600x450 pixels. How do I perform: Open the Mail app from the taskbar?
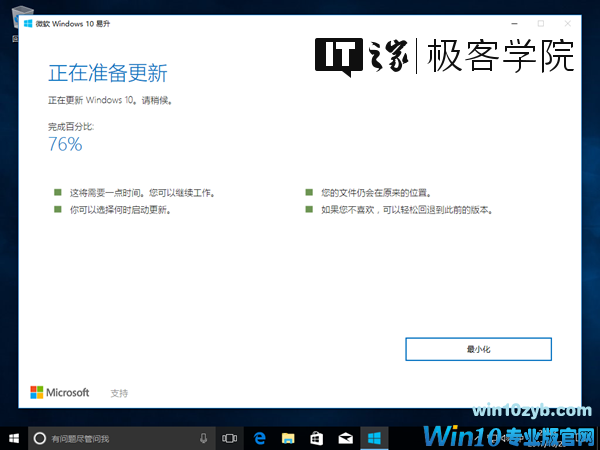(346, 438)
